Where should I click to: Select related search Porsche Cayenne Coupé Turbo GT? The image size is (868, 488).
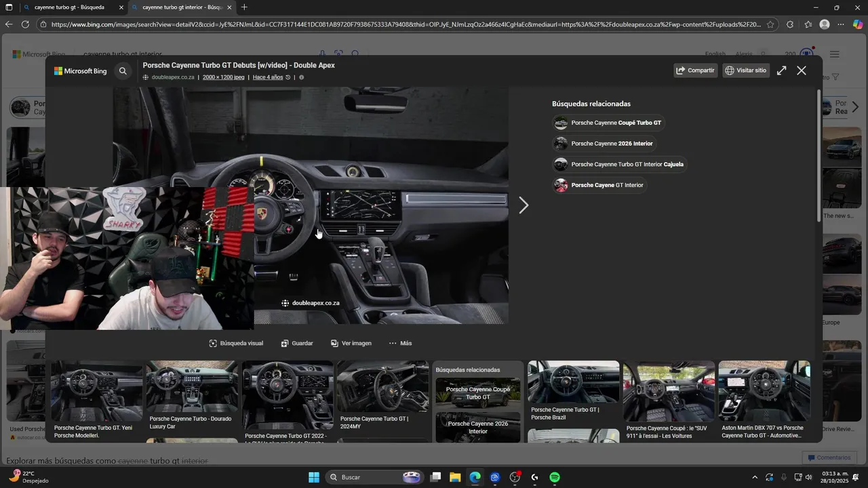608,123
